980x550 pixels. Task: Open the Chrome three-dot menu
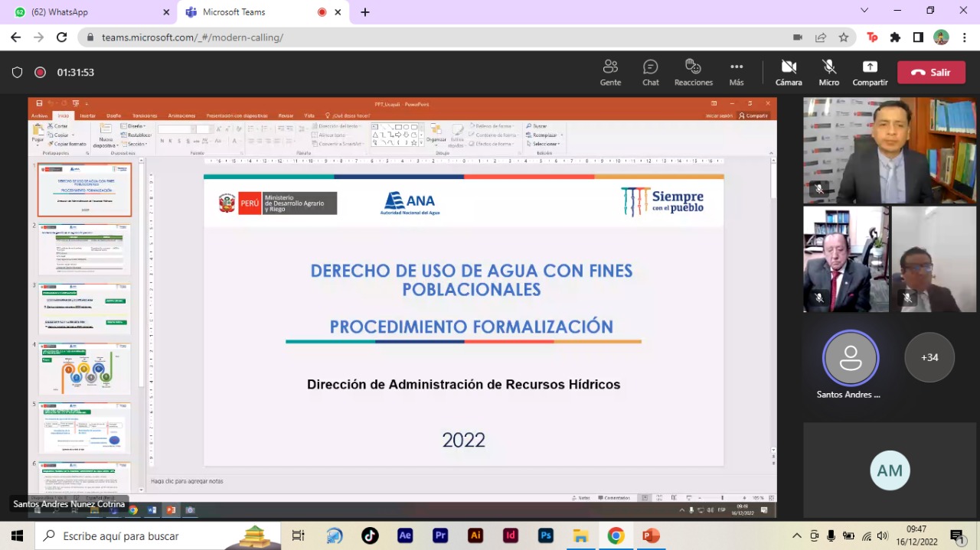[964, 37]
